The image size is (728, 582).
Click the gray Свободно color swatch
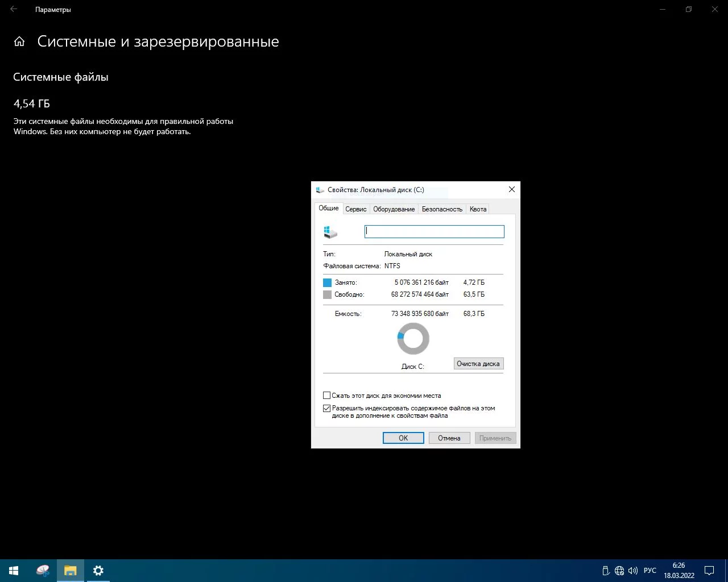click(327, 294)
